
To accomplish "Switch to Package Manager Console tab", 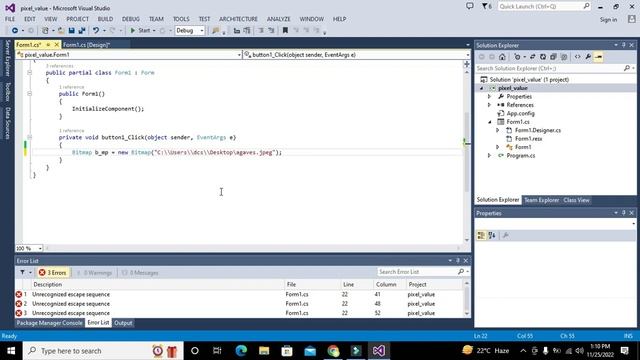I will tap(49, 323).
